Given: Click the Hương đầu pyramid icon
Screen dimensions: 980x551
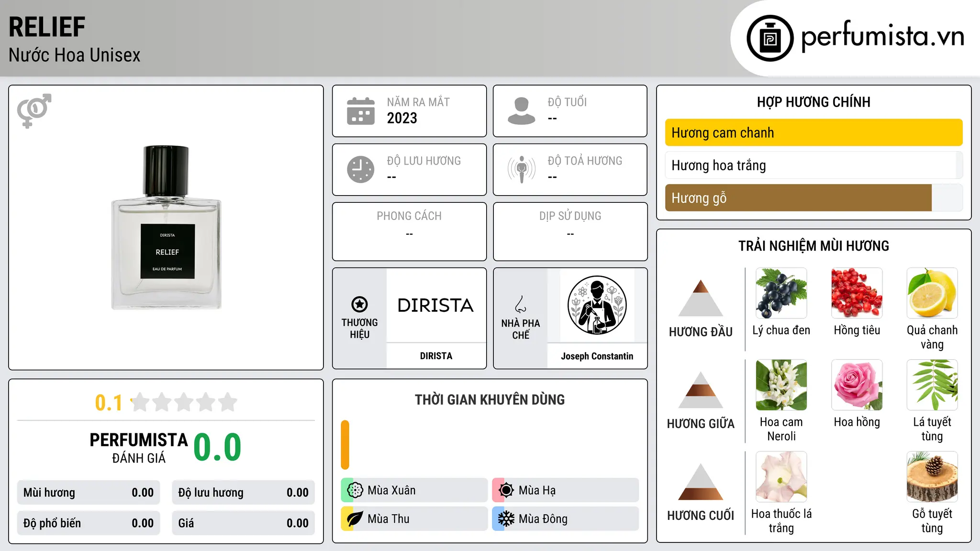Looking at the screenshot, I should point(701,298).
